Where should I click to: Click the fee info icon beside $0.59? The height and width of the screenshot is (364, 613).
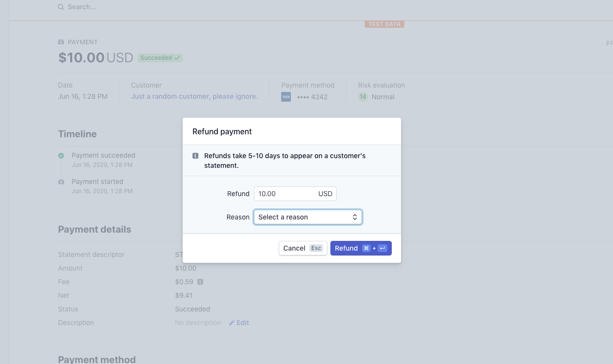pos(200,282)
